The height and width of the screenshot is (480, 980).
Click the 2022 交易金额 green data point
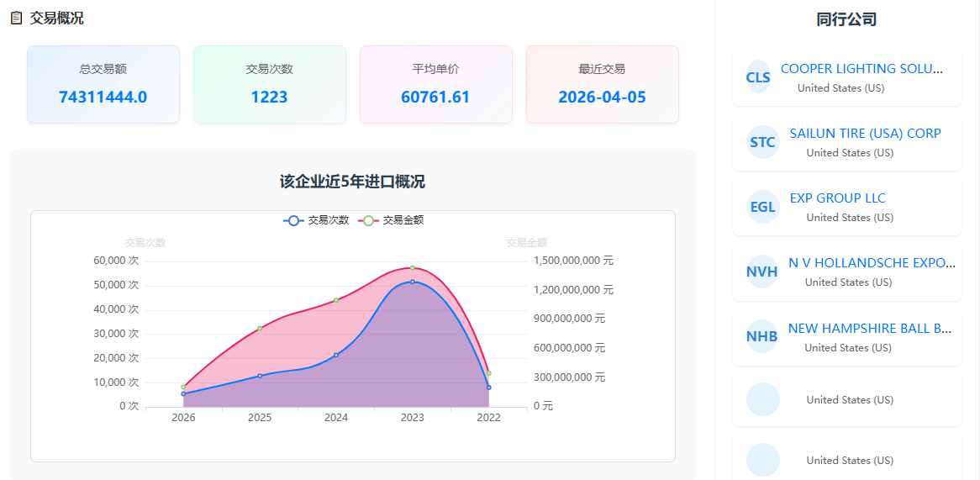[489, 373]
